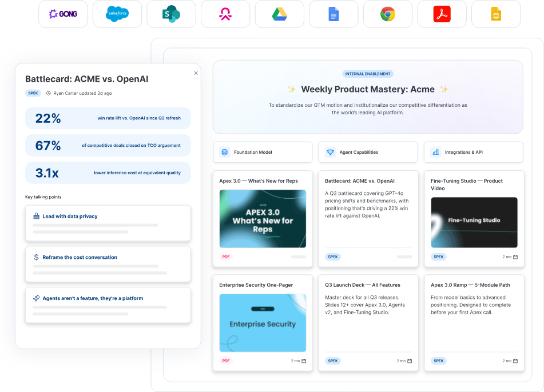Open the Enterprise Security thumbnail
The height and width of the screenshot is (392, 544).
263,323
